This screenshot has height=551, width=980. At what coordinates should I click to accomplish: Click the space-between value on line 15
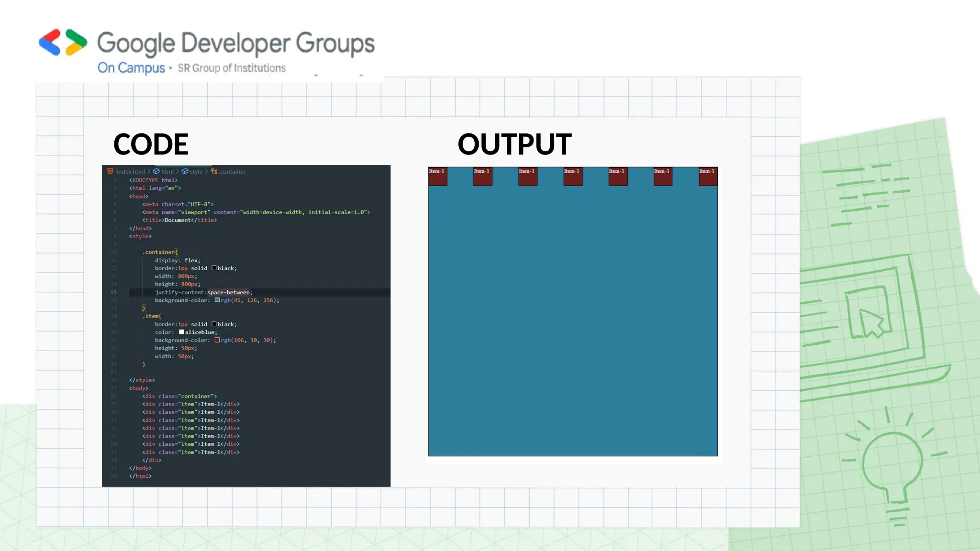(x=228, y=292)
